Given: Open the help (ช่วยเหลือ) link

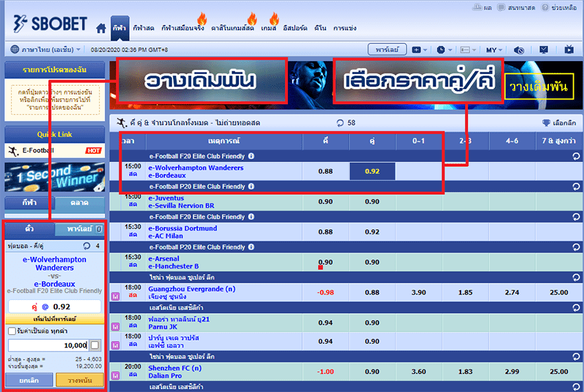Looking at the screenshot, I should pyautogui.click(x=559, y=7).
